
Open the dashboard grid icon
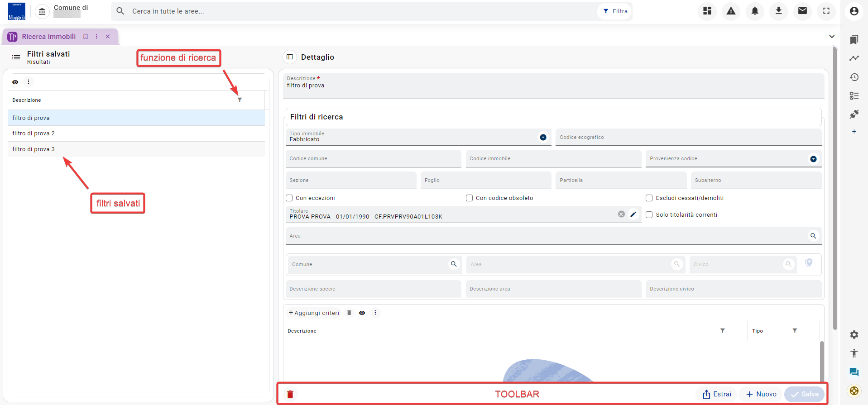coord(707,11)
